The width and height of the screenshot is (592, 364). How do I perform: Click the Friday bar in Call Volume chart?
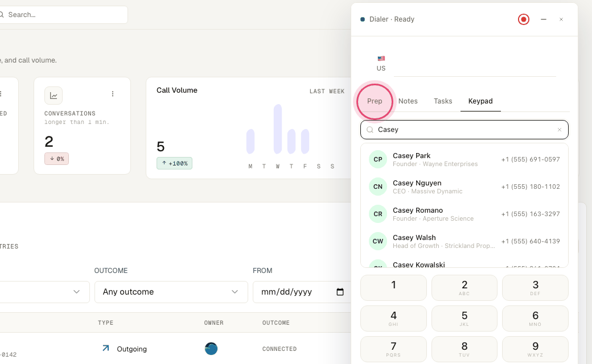pyautogui.click(x=305, y=142)
